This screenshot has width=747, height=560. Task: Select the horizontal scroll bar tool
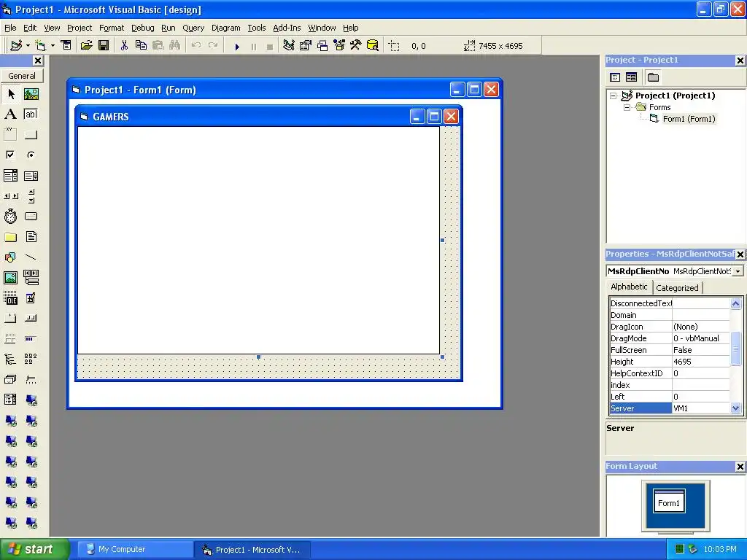[x=10, y=195]
